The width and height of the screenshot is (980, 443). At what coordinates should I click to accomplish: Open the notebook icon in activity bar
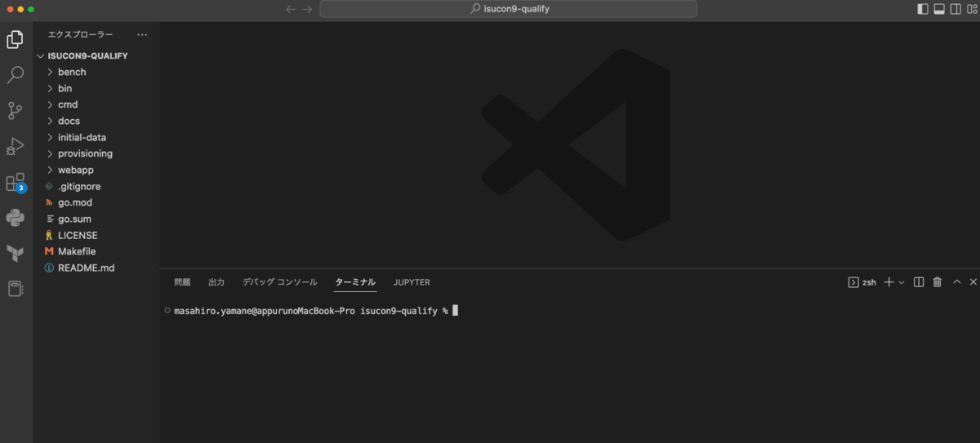pos(15,289)
